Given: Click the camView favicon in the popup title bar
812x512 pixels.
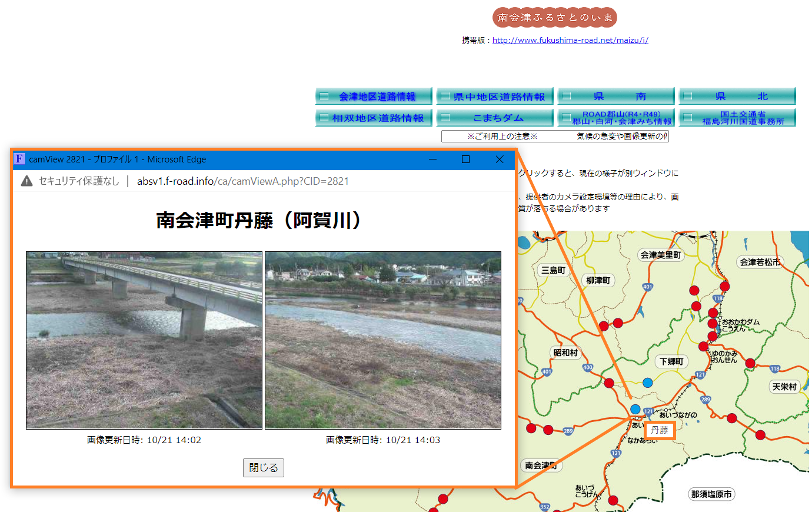Looking at the screenshot, I should (x=18, y=159).
